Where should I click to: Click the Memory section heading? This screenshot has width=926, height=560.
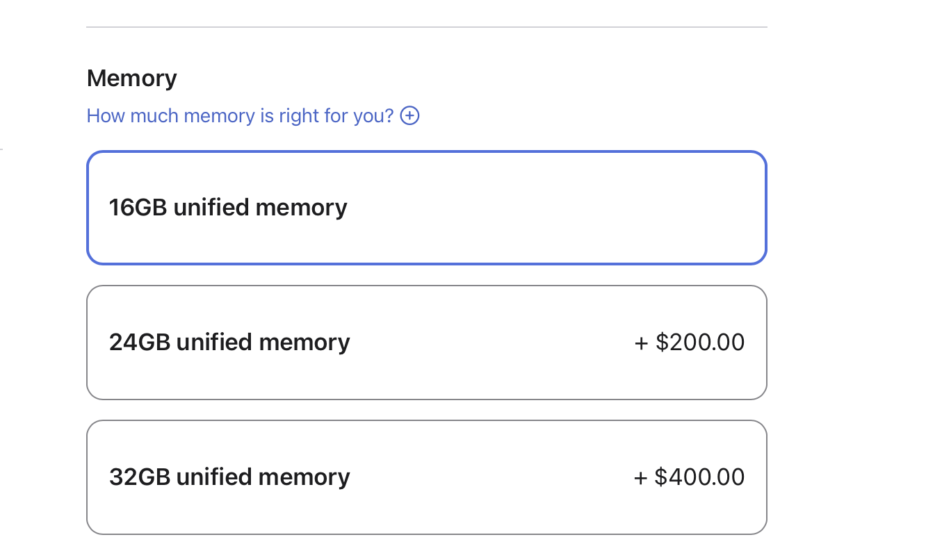[x=131, y=78]
